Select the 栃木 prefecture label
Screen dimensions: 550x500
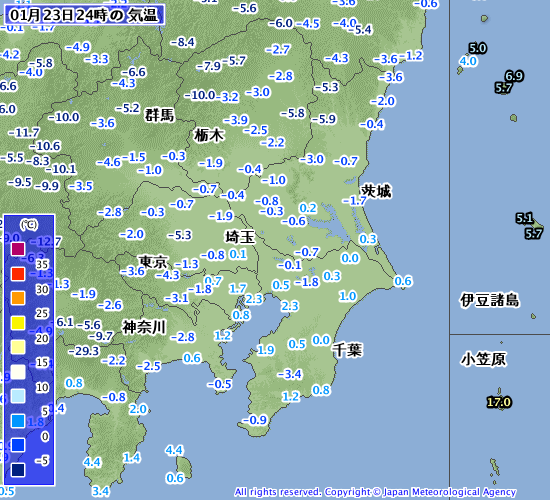[x=209, y=135]
